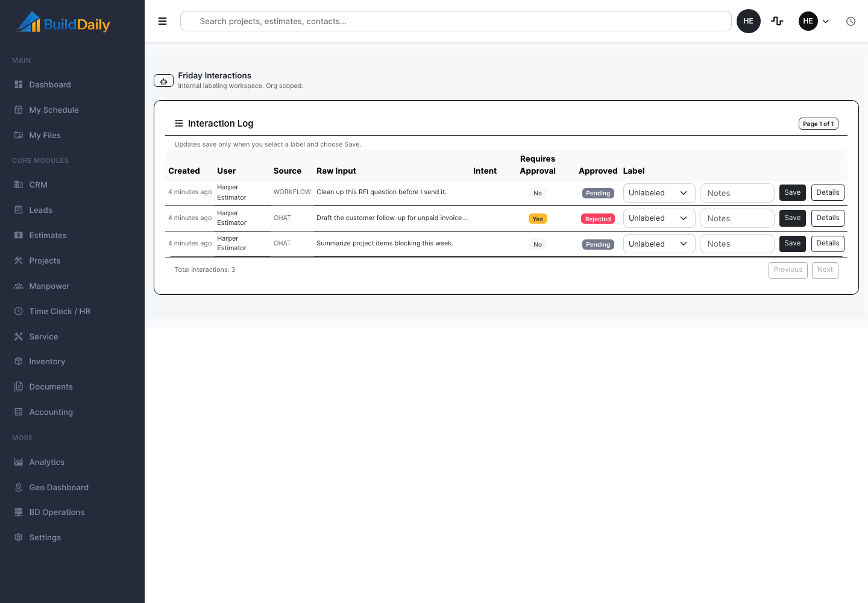The height and width of the screenshot is (603, 868).
Task: Click the Yes approval badge
Action: click(x=538, y=219)
